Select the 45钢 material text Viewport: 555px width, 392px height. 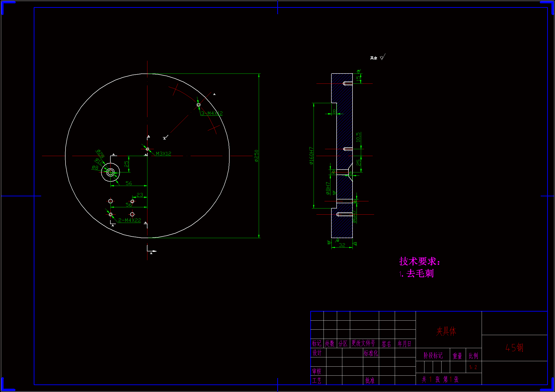pos(514,348)
